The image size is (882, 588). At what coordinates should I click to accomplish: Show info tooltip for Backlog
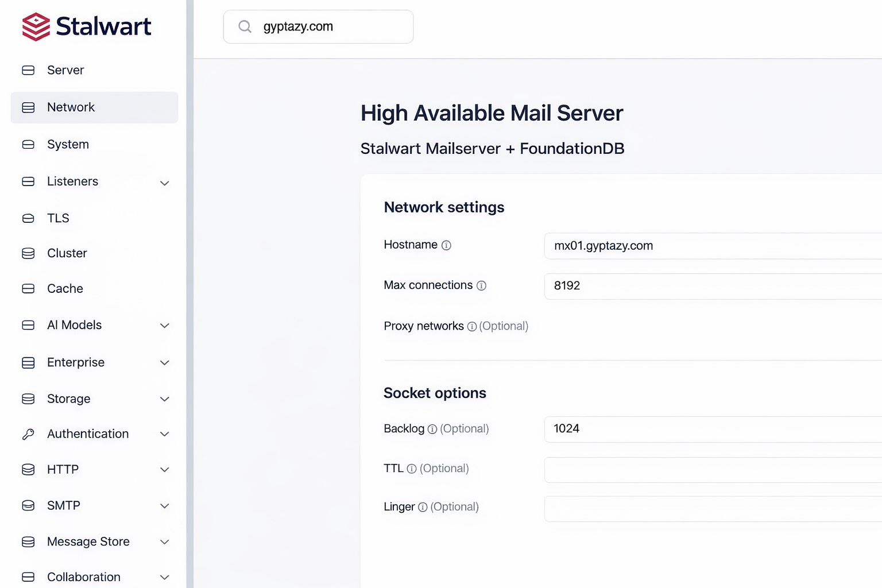(432, 429)
